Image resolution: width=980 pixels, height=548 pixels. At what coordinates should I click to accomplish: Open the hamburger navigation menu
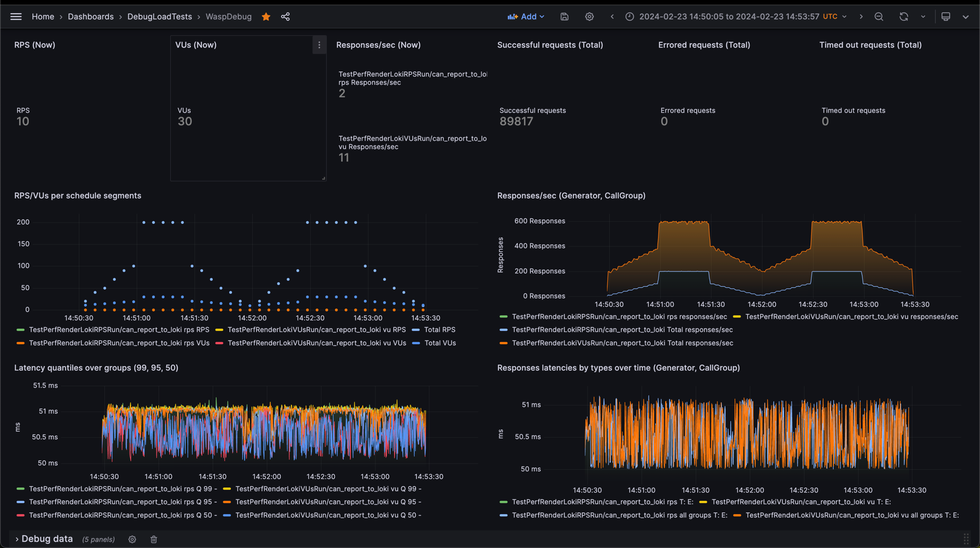pos(16,16)
